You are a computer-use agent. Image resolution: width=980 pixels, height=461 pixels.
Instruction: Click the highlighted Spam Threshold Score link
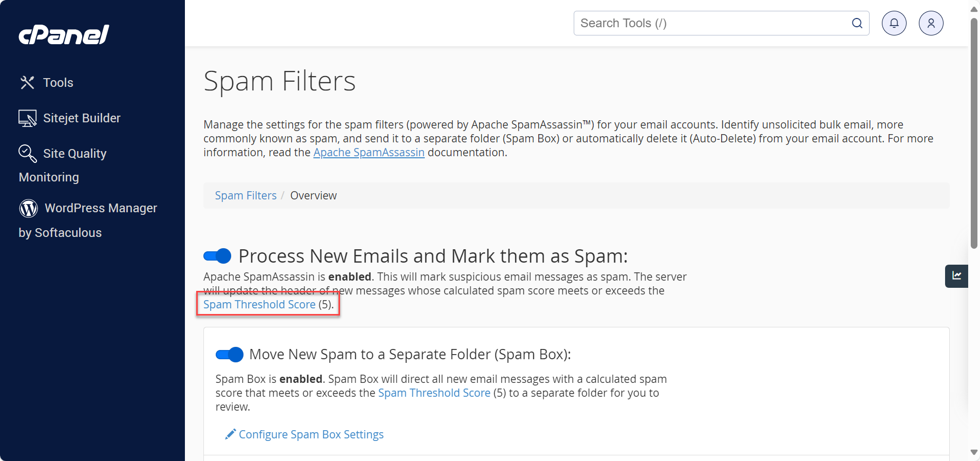coord(259,304)
